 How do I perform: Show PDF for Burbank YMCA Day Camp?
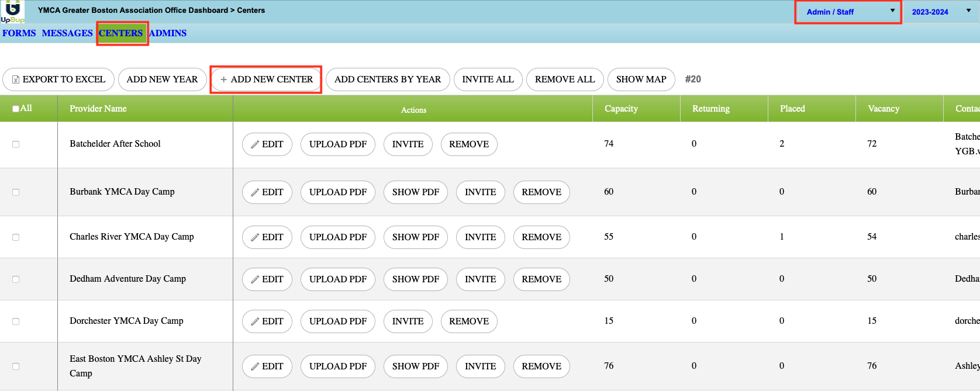(x=416, y=192)
